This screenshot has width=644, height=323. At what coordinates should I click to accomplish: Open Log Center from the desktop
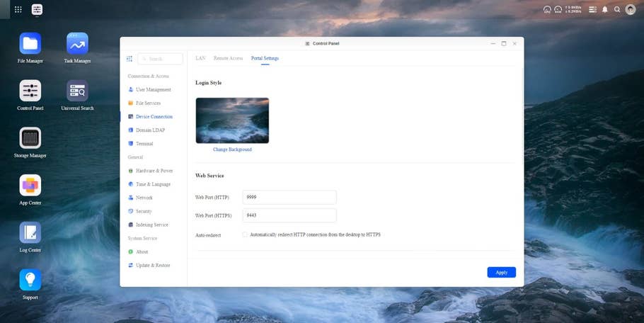tap(30, 233)
